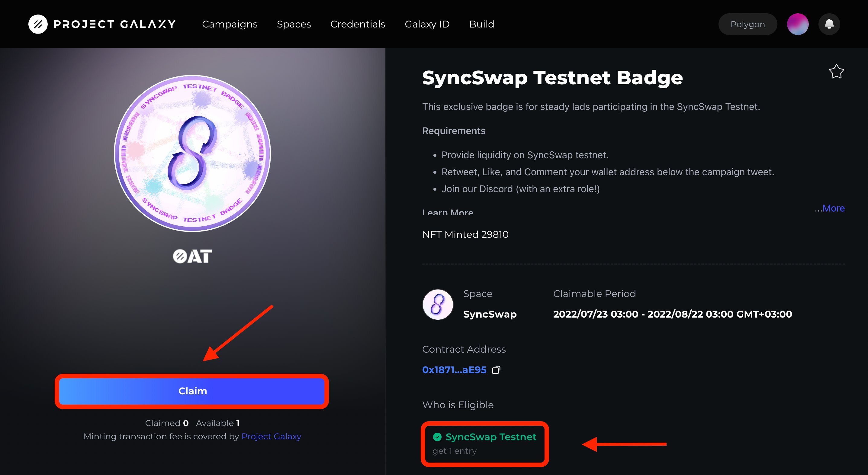Image resolution: width=868 pixels, height=475 pixels.
Task: Click the green SyncSwap Testnet checkmark
Action: 437,437
